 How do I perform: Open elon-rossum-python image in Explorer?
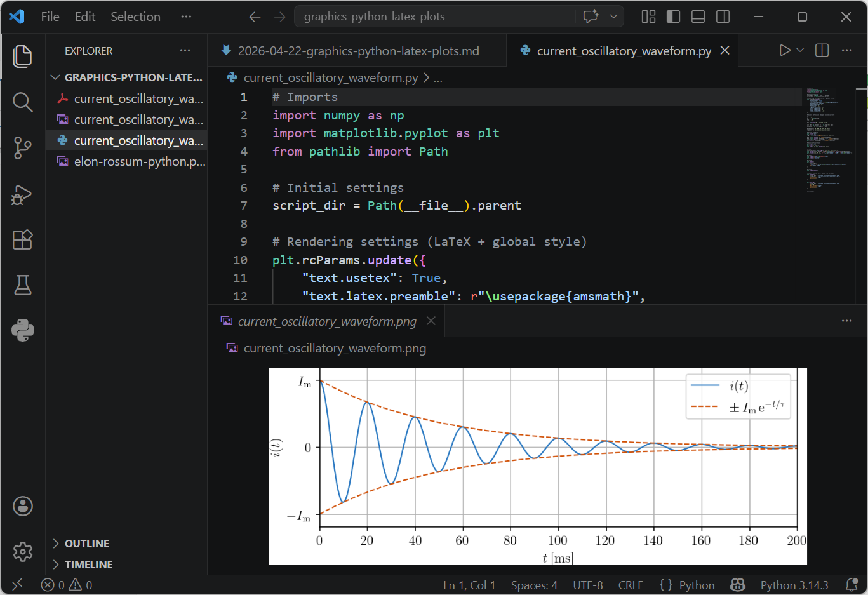pos(139,161)
